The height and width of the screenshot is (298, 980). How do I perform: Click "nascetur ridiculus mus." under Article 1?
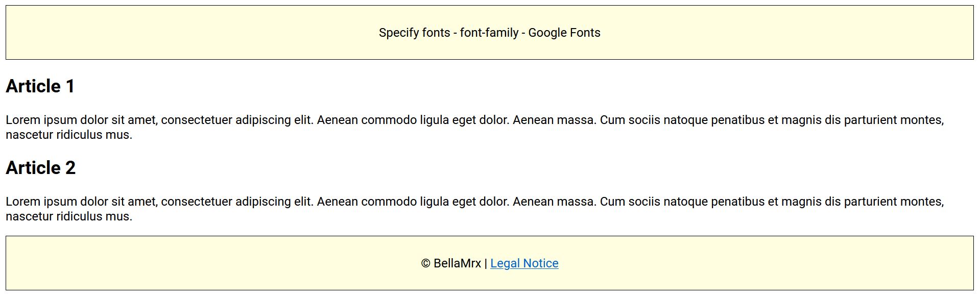click(69, 135)
